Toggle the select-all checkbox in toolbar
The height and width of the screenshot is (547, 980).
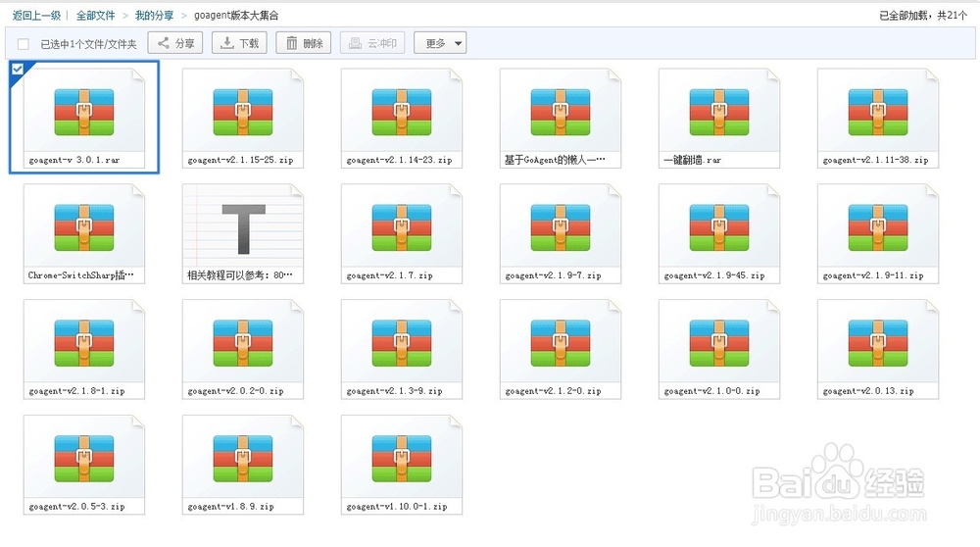tap(24, 44)
